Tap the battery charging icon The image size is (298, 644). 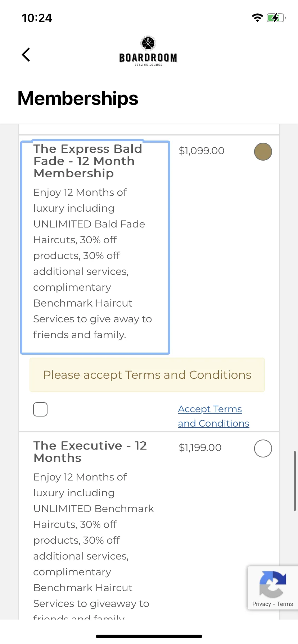click(276, 18)
